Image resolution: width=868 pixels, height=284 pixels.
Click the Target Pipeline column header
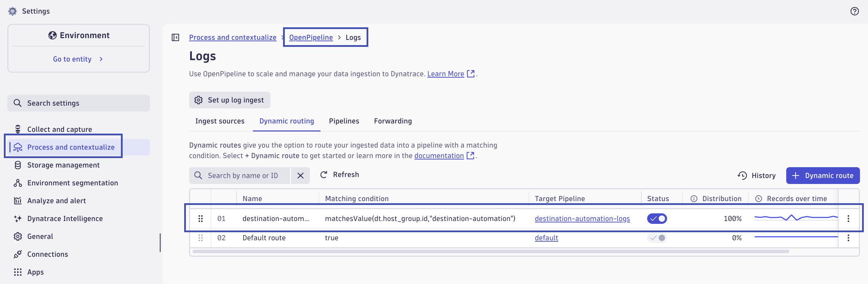coord(560,199)
